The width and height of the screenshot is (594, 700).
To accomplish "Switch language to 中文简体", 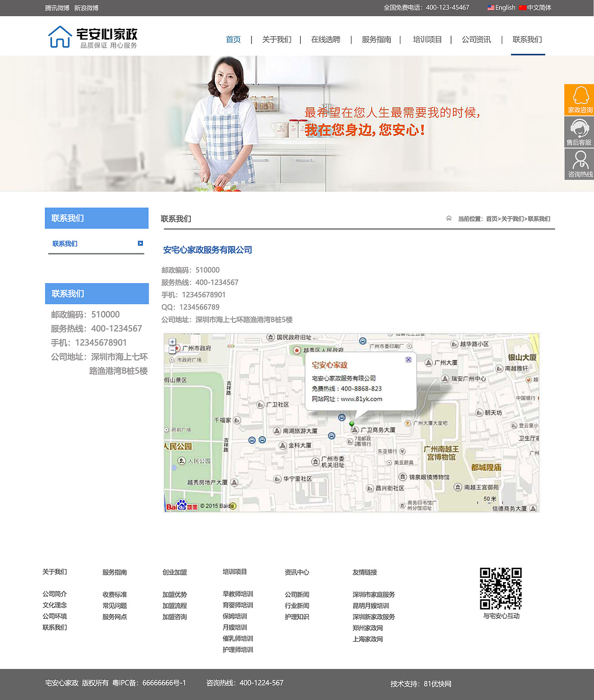I will [x=540, y=7].
